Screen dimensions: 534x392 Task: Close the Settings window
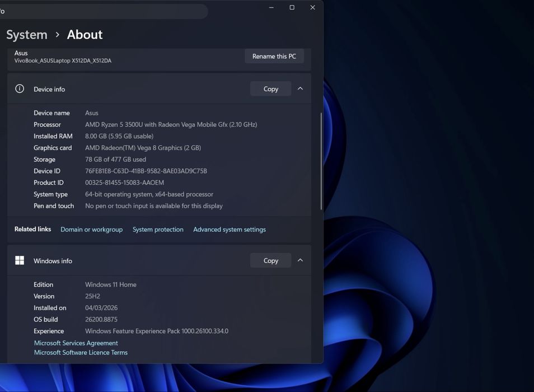click(x=313, y=7)
